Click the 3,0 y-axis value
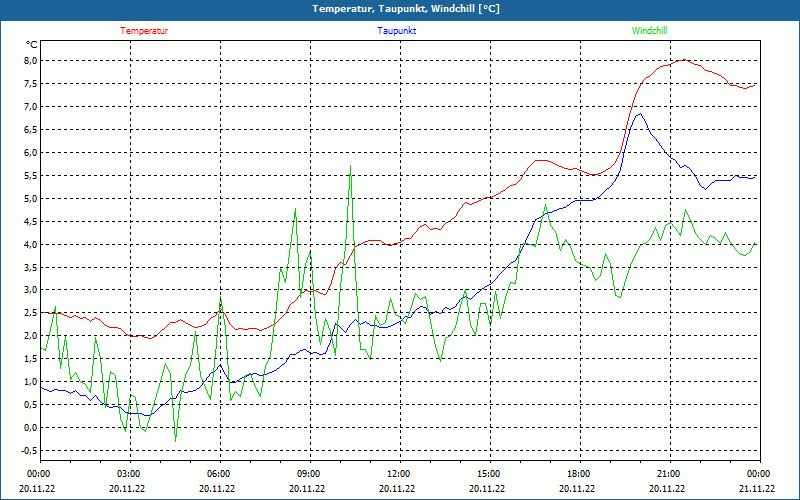This screenshot has height=500, width=800. point(31,290)
